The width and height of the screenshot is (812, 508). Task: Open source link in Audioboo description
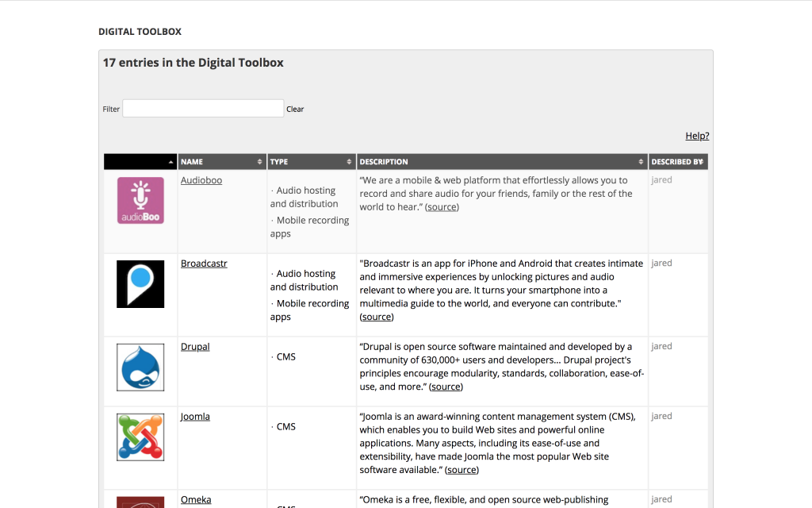pos(442,207)
